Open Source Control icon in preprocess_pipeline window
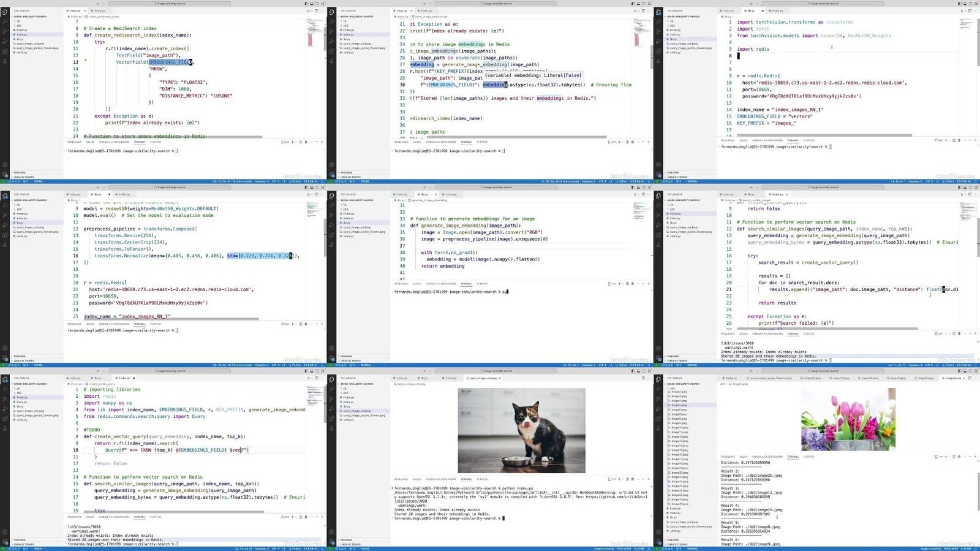Screen dimensions: 980x551 pyautogui.click(x=4, y=215)
